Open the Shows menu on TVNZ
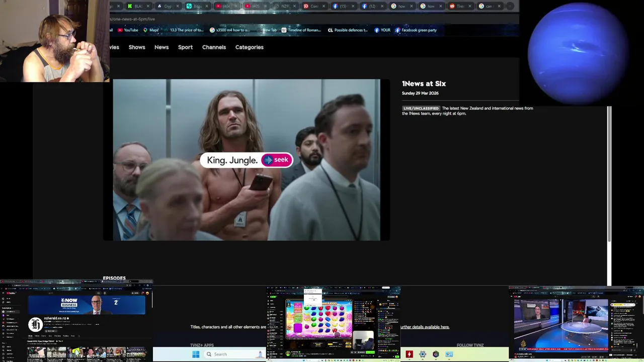The width and height of the screenshot is (644, 362). click(137, 47)
